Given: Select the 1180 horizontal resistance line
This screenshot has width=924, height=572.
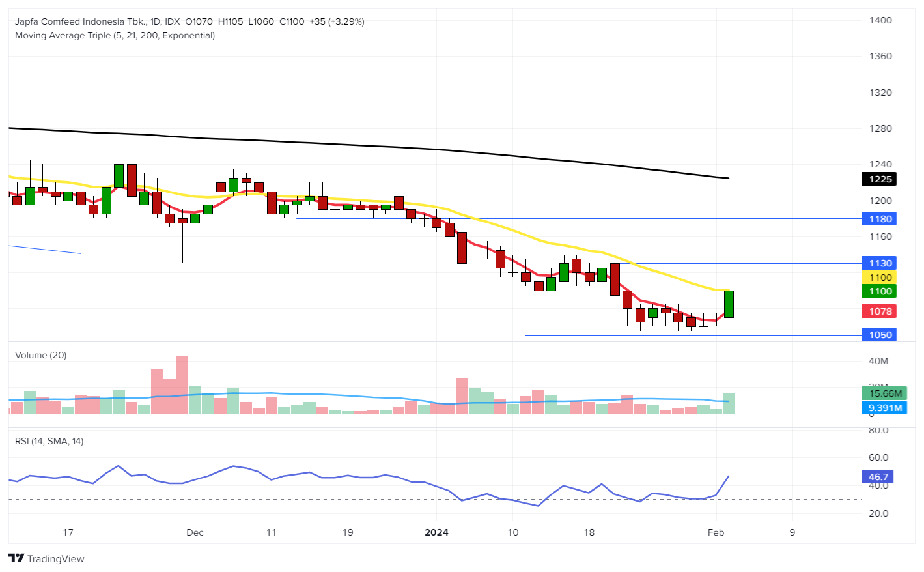Looking at the screenshot, I should [578, 218].
